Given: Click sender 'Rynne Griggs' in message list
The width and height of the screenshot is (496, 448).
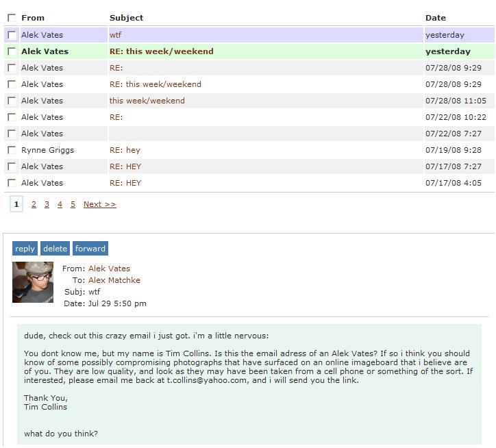Looking at the screenshot, I should (47, 150).
